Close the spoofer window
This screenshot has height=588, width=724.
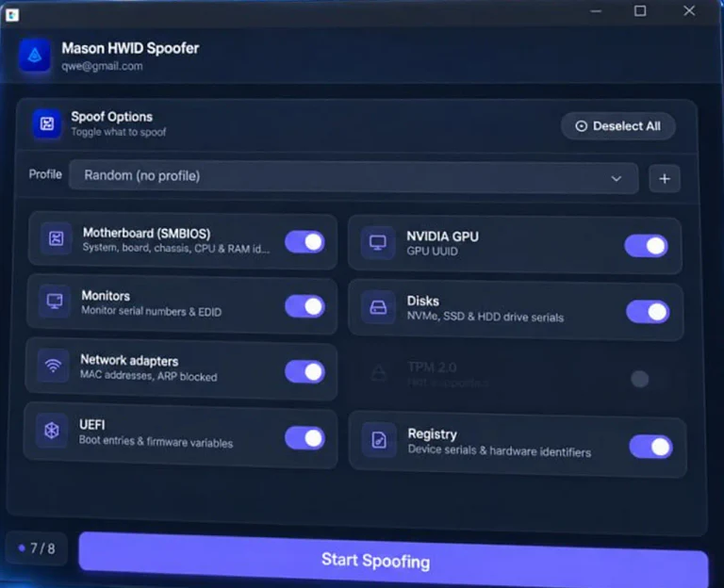pos(689,10)
